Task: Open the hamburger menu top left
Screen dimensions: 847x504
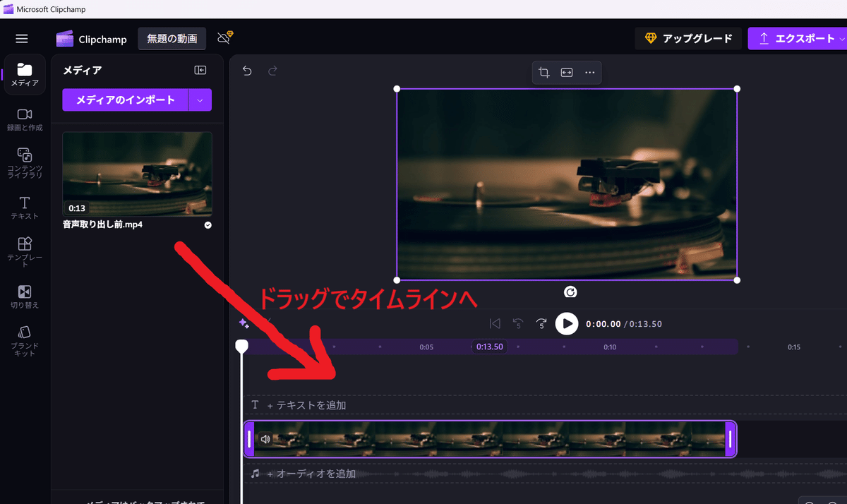Action: (22, 38)
